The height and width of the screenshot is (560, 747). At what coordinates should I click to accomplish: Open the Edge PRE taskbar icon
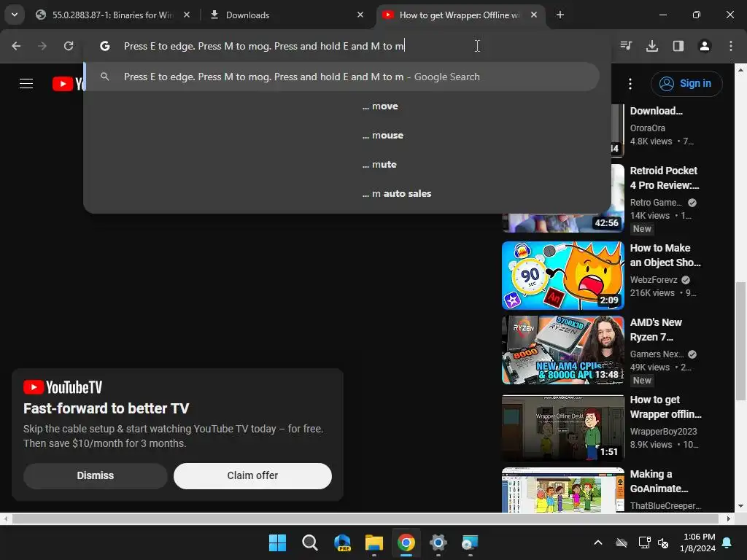[x=342, y=542]
